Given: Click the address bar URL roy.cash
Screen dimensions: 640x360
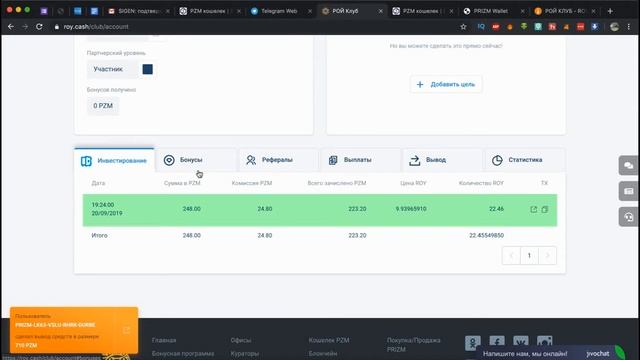Looking at the screenshot, I should [x=96, y=27].
